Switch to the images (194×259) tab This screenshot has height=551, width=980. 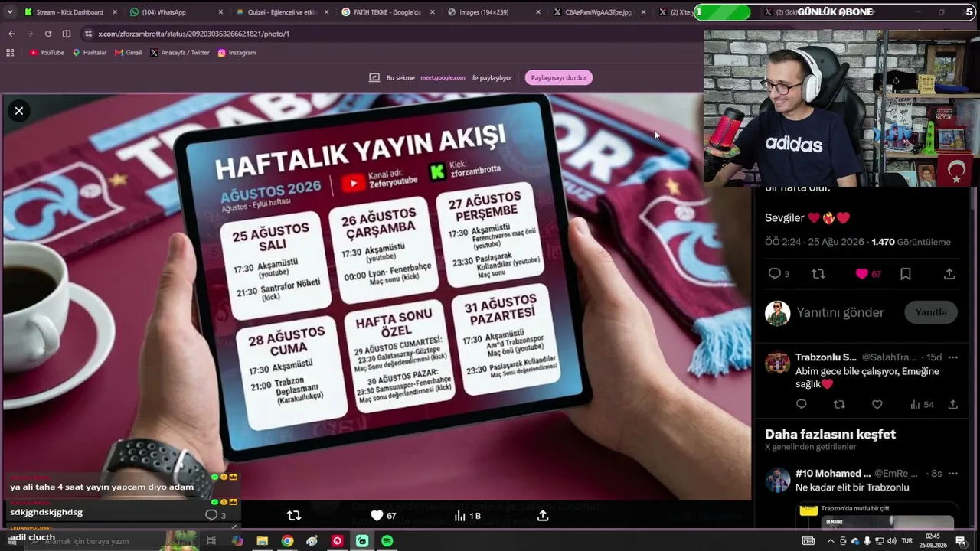point(492,12)
